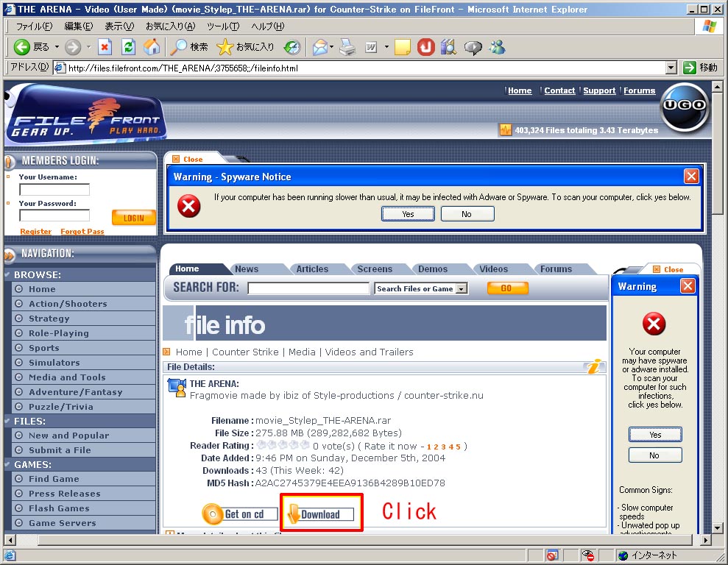Expand the Forward button history dropdown arrow

point(88,47)
